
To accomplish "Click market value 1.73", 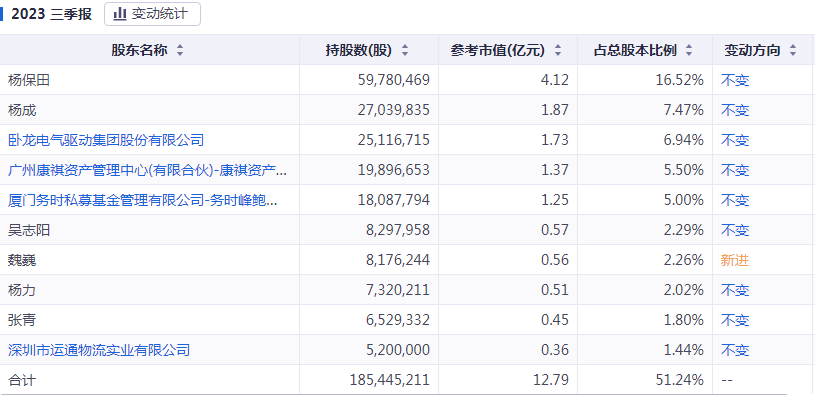I will coord(556,140).
